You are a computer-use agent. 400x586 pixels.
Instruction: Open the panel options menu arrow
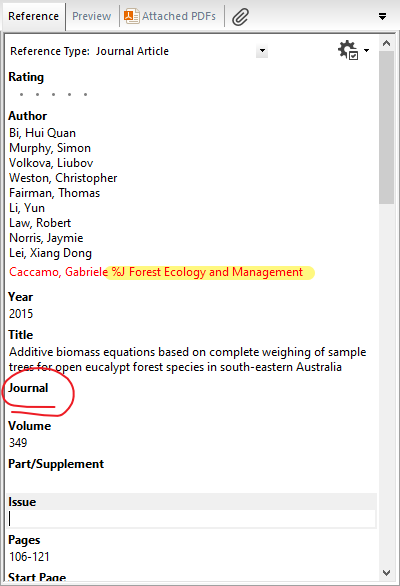pyautogui.click(x=382, y=16)
